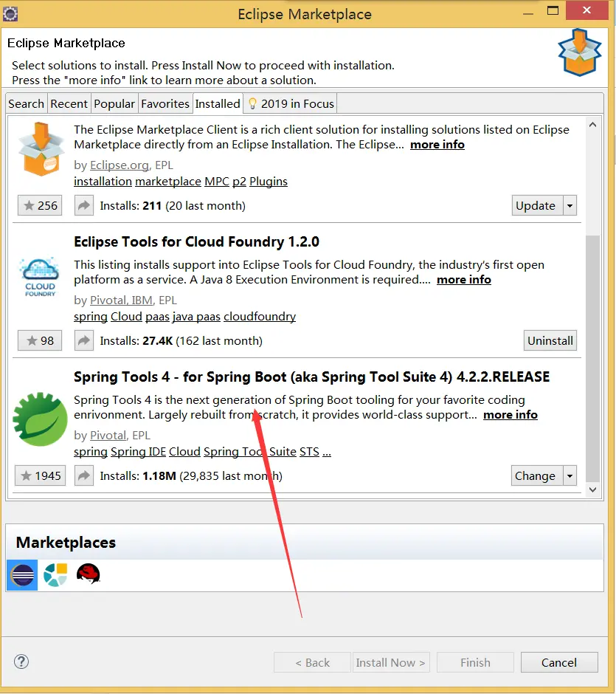Click the Spring Tools 4 listing title

click(x=311, y=377)
